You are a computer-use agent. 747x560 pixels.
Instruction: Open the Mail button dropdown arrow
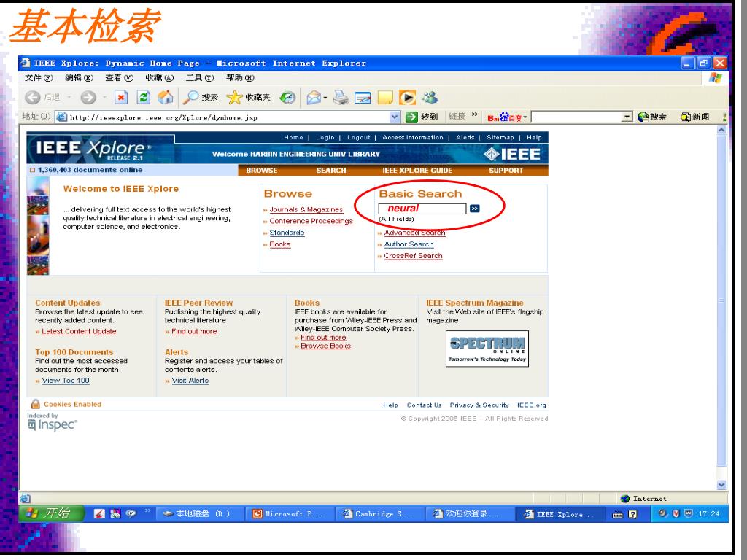[325, 98]
